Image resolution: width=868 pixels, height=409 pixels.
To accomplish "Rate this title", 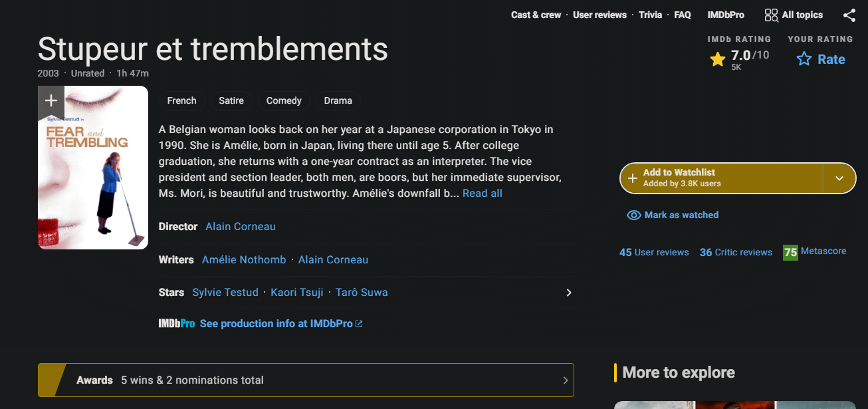I will 821,59.
